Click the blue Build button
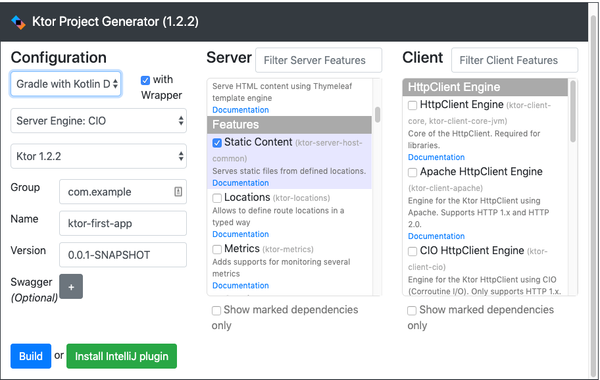Viewport: 600px width, 380px height. click(x=31, y=356)
